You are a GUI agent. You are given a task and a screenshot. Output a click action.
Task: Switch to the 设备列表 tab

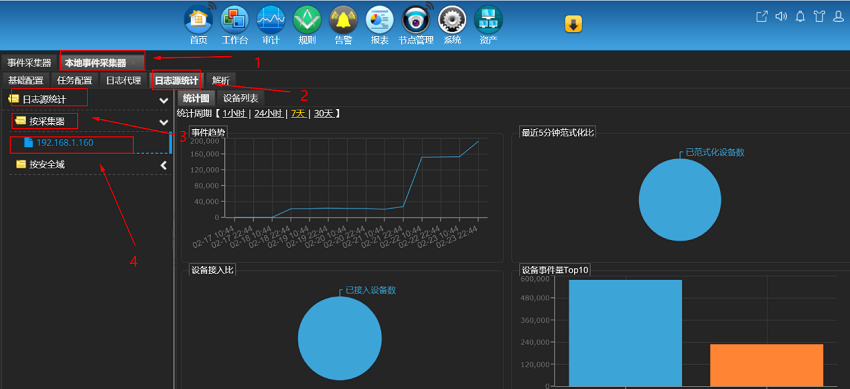click(x=241, y=98)
